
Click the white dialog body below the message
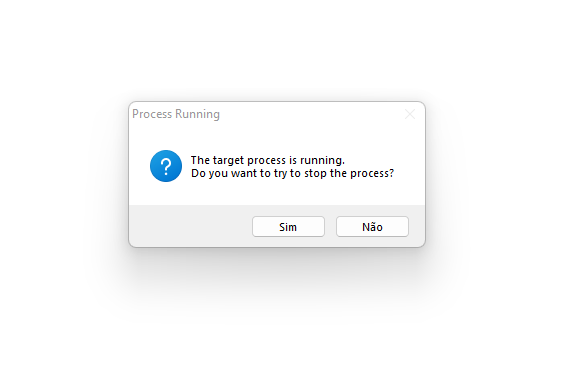coord(277,193)
